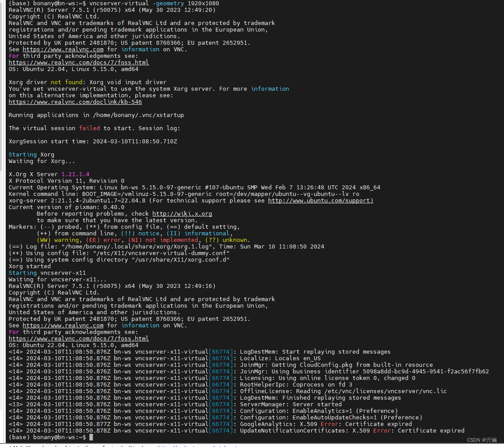Click the blinking cursor at the bottom prompt
The height and width of the screenshot is (447, 504).
tap(91, 437)
